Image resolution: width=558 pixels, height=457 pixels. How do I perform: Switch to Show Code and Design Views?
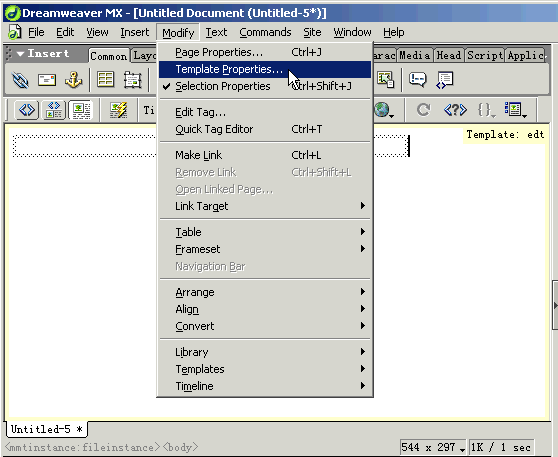(x=54, y=110)
